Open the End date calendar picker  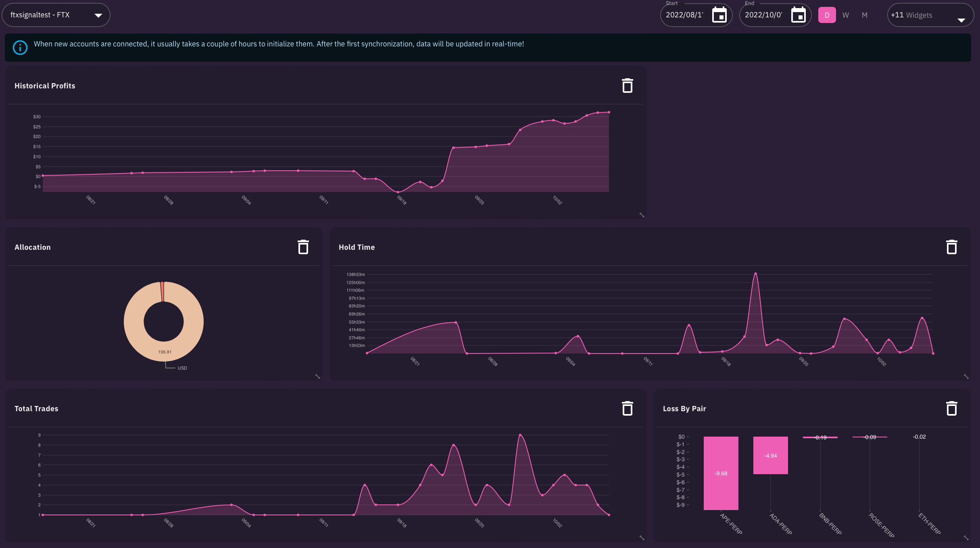click(798, 15)
